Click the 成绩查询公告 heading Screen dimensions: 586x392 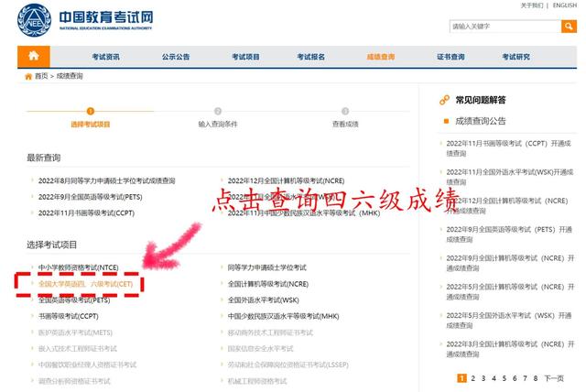pos(480,121)
